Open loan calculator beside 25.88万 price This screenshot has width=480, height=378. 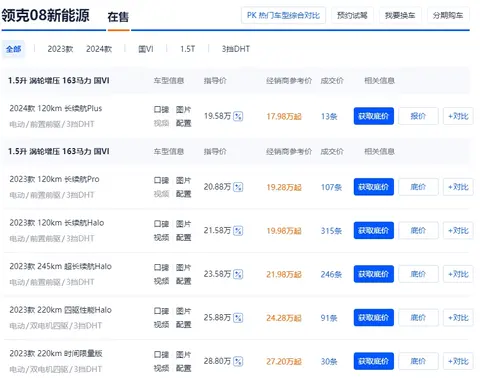pyautogui.click(x=238, y=318)
